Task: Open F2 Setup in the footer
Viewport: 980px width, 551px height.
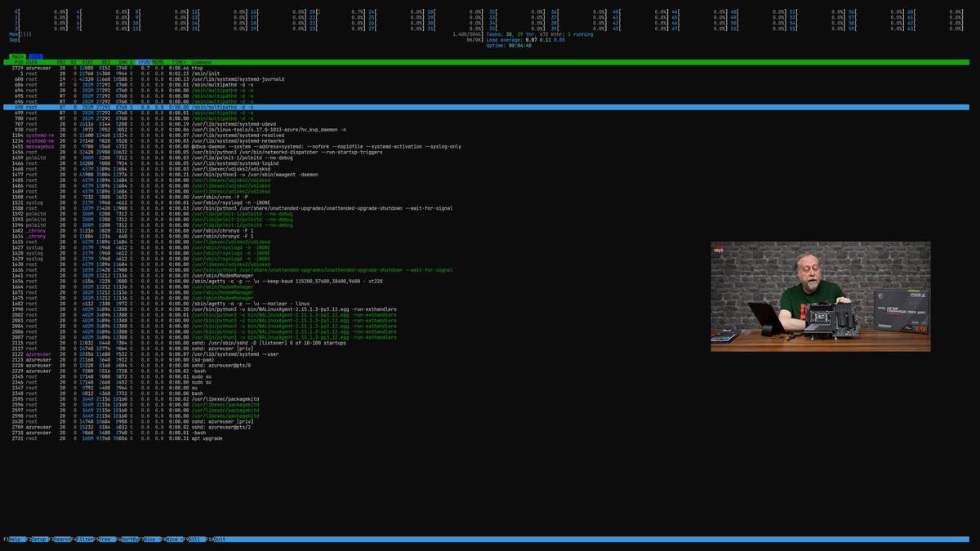Action: pyautogui.click(x=38, y=540)
